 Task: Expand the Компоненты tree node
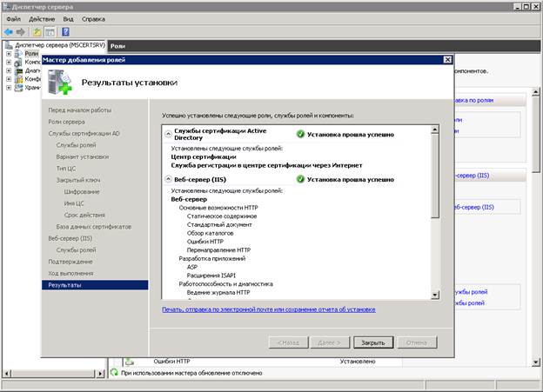point(9,63)
